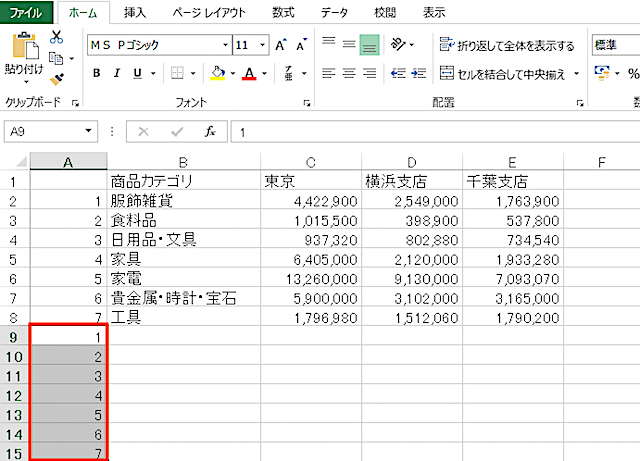The image size is (640, 461).
Task: Switch to ホーム tab
Action: pos(83,13)
